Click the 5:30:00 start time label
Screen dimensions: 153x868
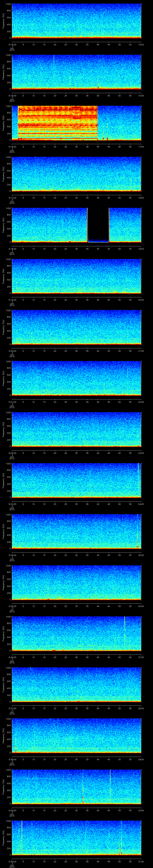pyautogui.click(x=12, y=861)
